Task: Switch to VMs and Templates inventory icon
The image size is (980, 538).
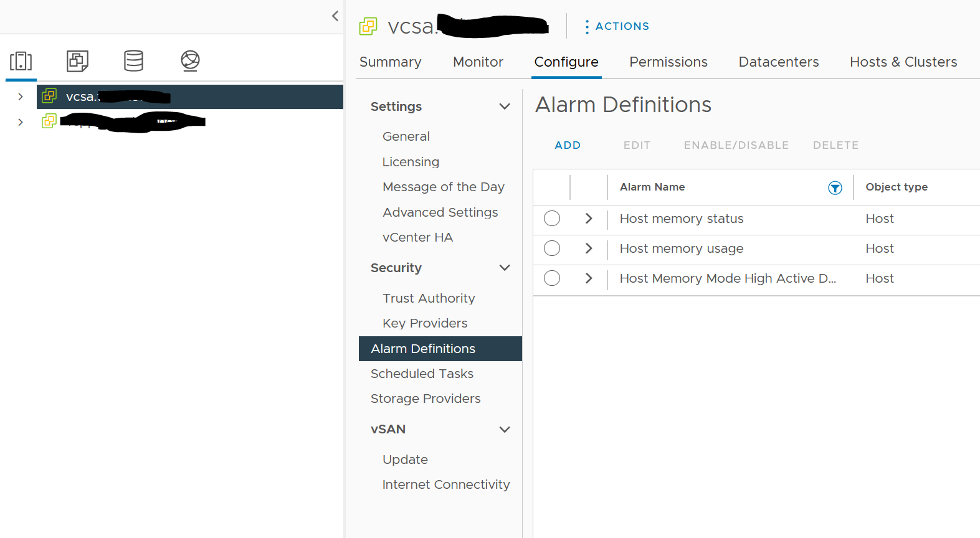Action: (x=77, y=61)
